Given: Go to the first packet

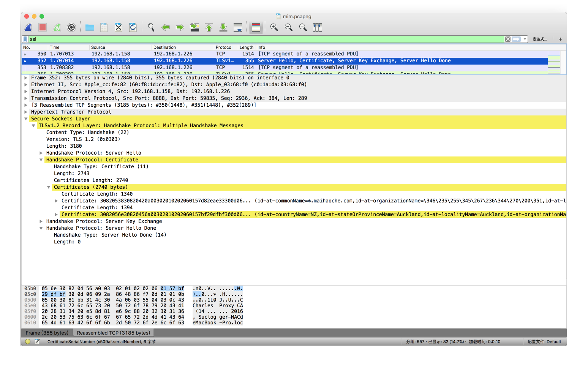Looking at the screenshot, I should 209,27.
